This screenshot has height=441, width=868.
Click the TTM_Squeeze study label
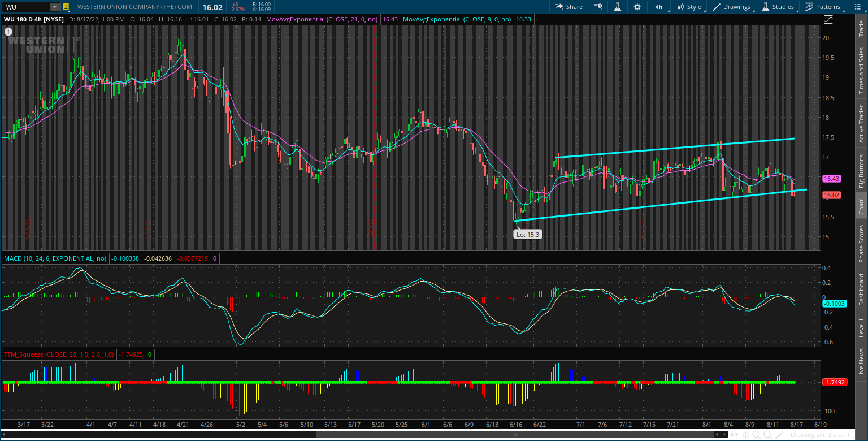point(59,354)
